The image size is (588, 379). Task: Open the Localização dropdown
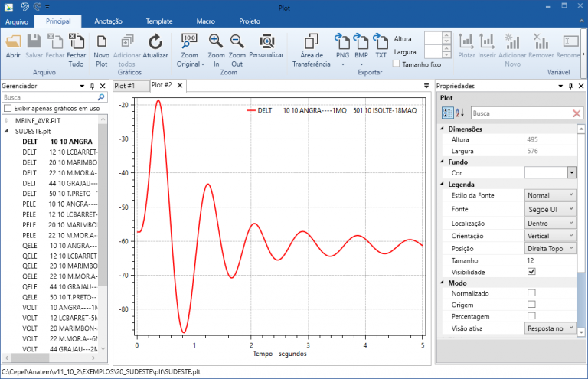pos(550,223)
